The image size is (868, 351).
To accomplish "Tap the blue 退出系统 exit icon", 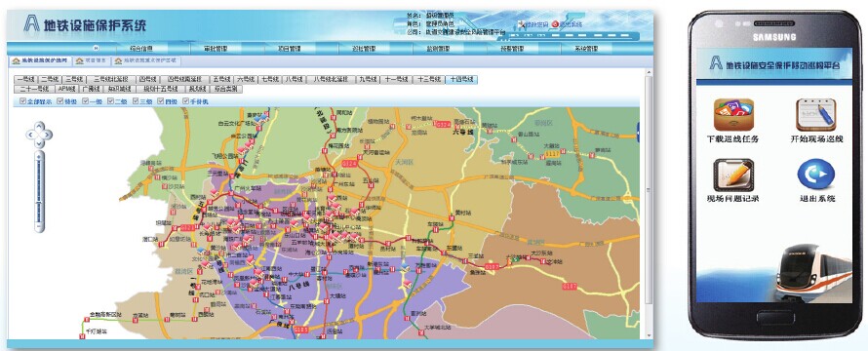I will 816,175.
